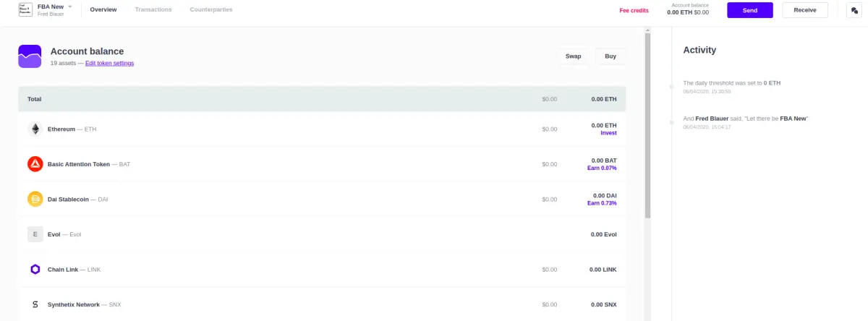Select the Chain Link — LINK name
Image resolution: width=868 pixels, height=321 pixels.
point(74,270)
